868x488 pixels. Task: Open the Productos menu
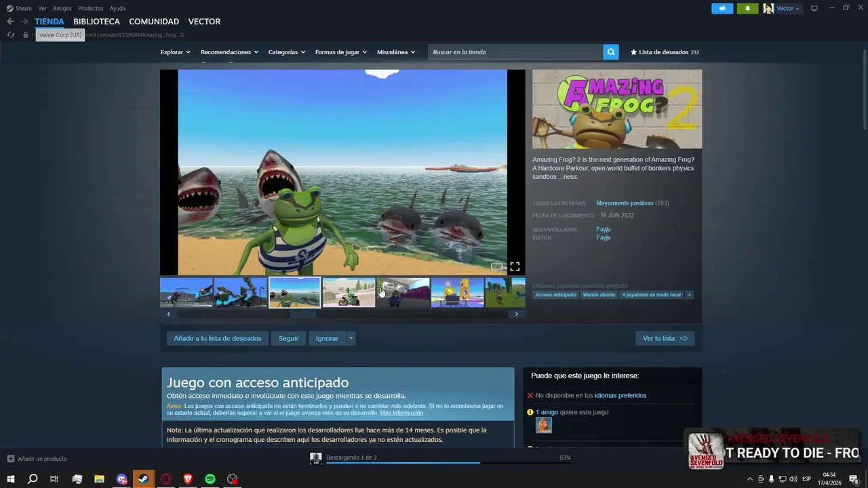(91, 8)
